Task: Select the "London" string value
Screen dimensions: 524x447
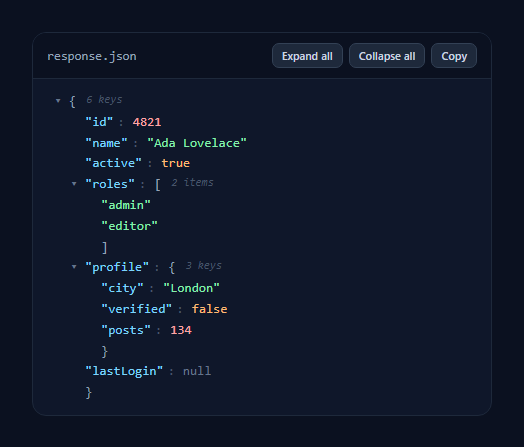Action: click(x=191, y=288)
